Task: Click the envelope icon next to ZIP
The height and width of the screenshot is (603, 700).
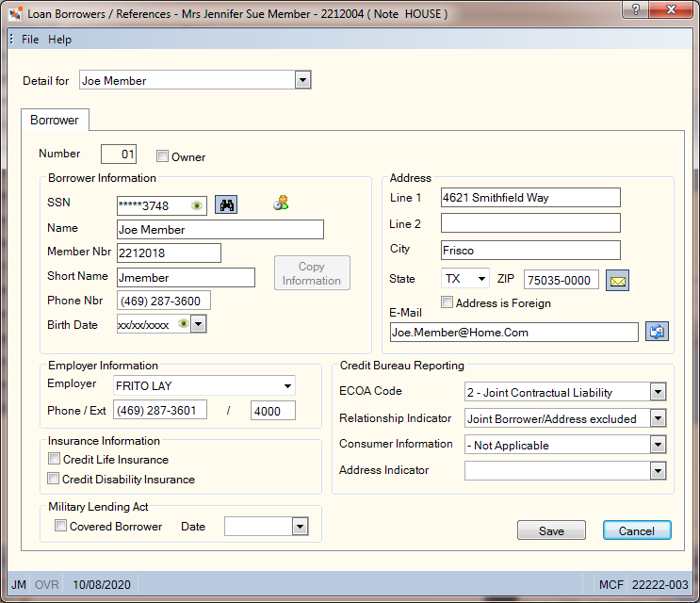Action: click(x=617, y=280)
